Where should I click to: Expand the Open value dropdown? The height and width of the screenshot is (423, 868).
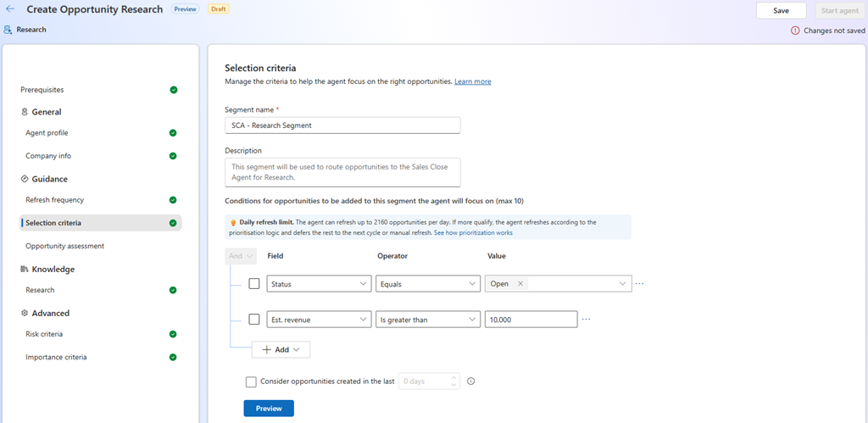click(x=624, y=283)
